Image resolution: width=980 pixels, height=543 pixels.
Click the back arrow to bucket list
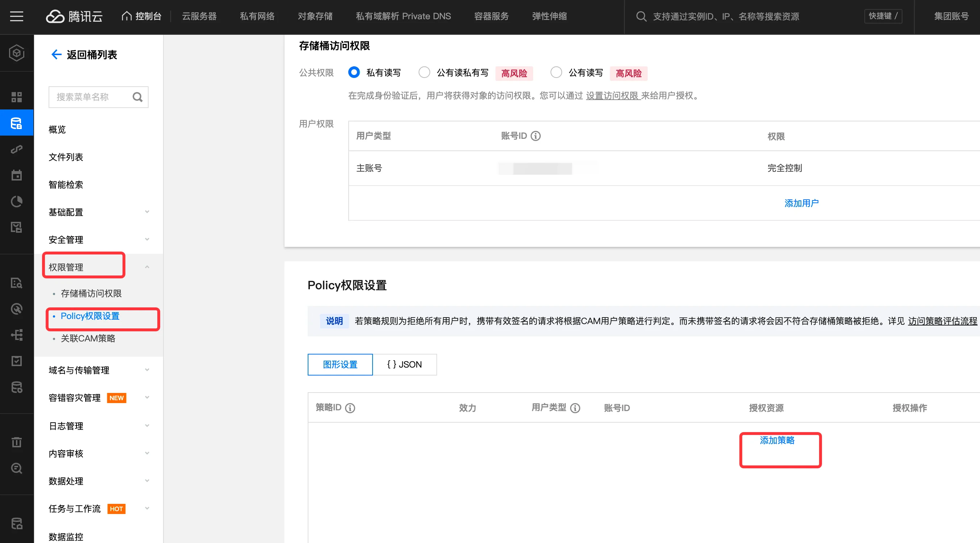[x=56, y=54]
